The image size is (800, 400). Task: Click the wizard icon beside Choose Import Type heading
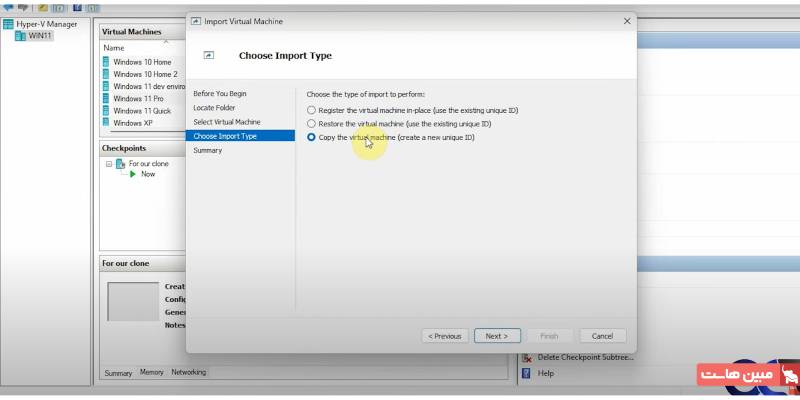tap(209, 56)
